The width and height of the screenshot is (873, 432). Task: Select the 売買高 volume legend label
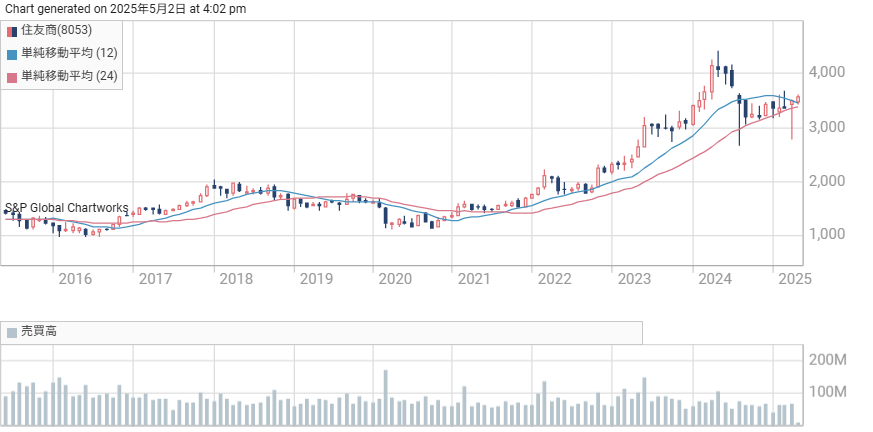[38, 332]
